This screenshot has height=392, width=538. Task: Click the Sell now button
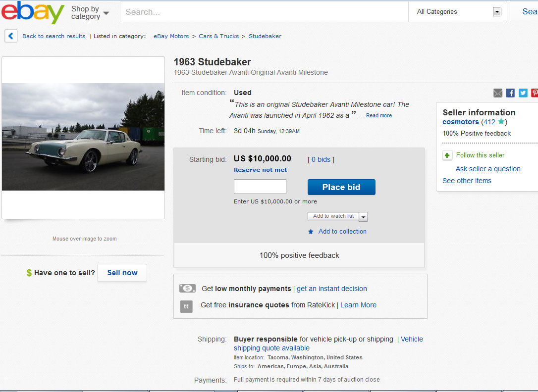122,273
